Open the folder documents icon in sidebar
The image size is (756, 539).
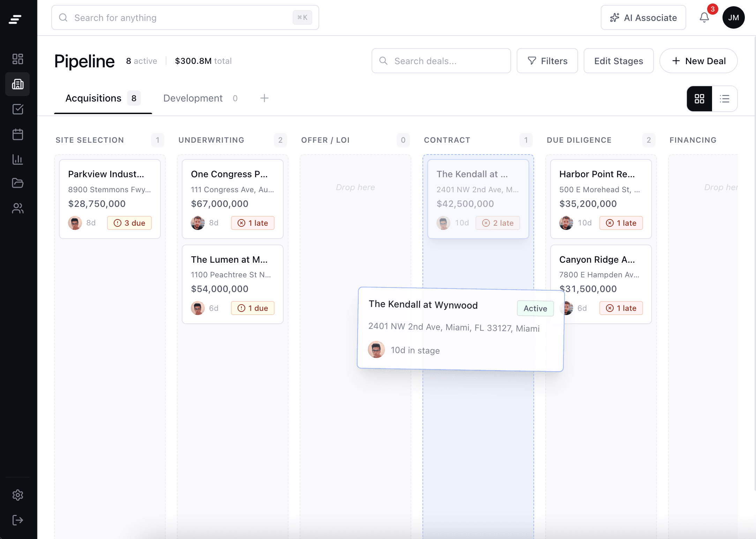(17, 183)
